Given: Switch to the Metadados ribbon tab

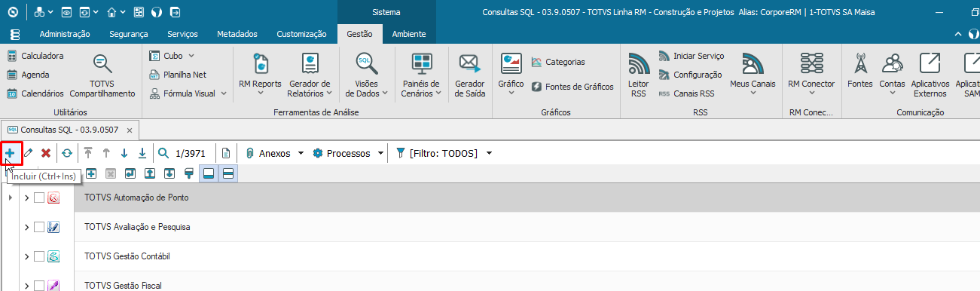Looking at the screenshot, I should pyautogui.click(x=237, y=34).
